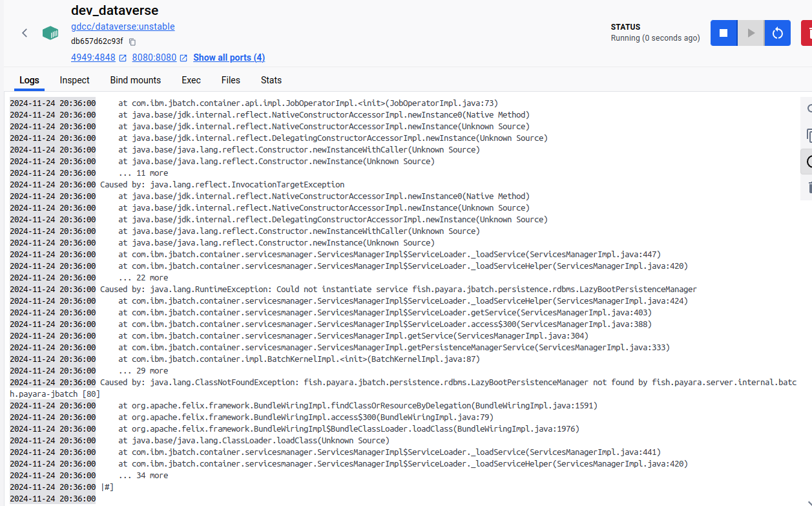Toggle the highlighted log-view option in side toolbar
Screen dimensions: 812x506
pyautogui.click(x=807, y=162)
